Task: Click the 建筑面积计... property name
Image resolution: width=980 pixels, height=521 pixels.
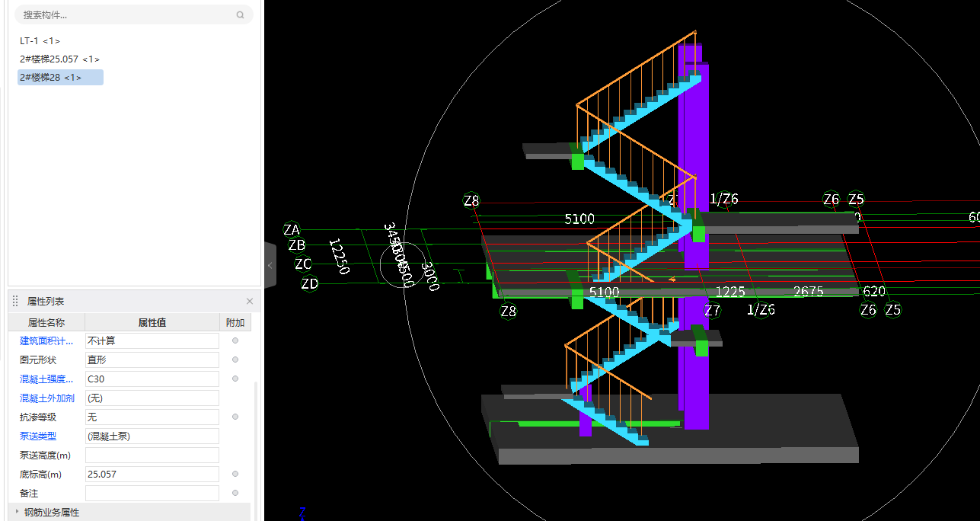Action: (46, 341)
